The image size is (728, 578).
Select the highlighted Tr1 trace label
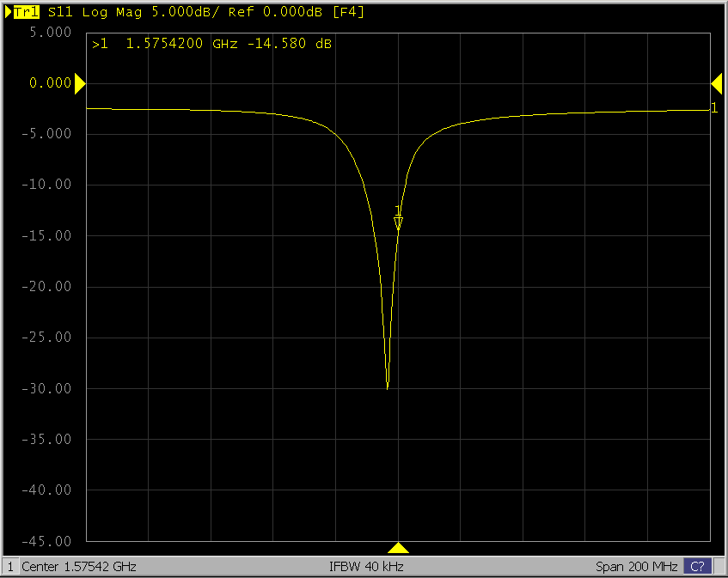(x=28, y=12)
